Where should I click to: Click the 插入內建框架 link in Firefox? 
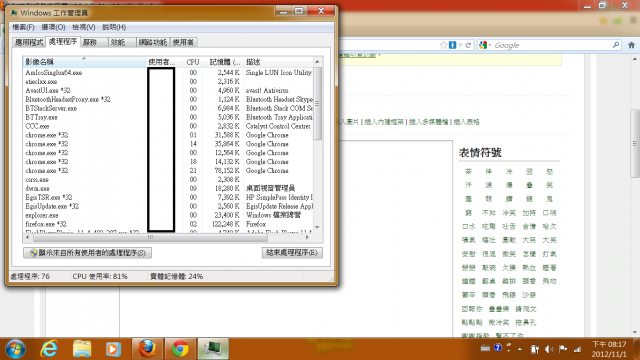[384, 122]
